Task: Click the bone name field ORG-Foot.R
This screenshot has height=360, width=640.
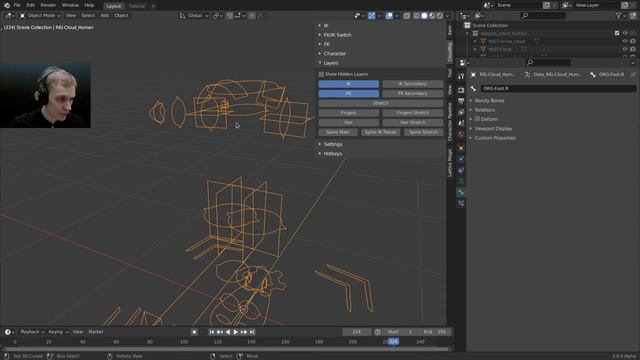Action: (x=558, y=89)
